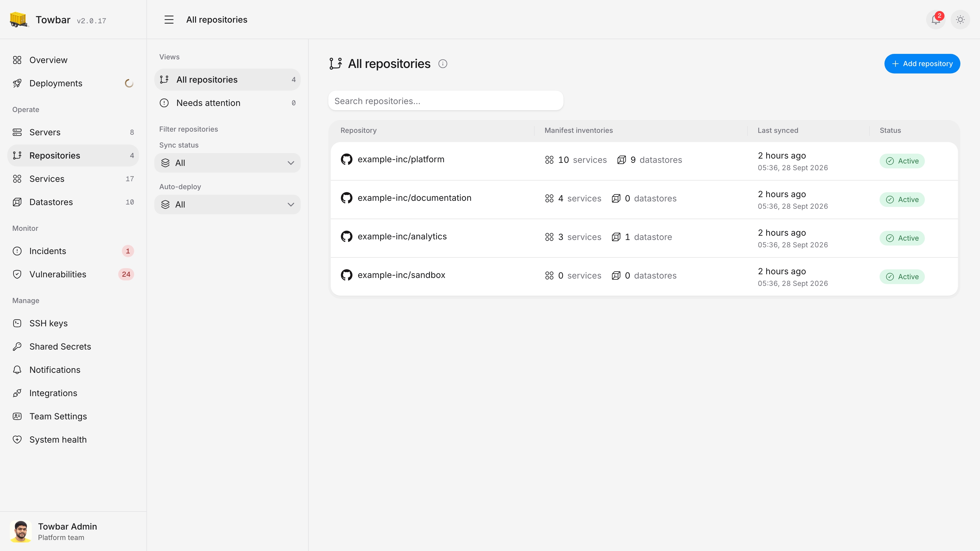Open example-inc/analytics repository
Viewport: 980px width, 551px height.
tap(402, 237)
